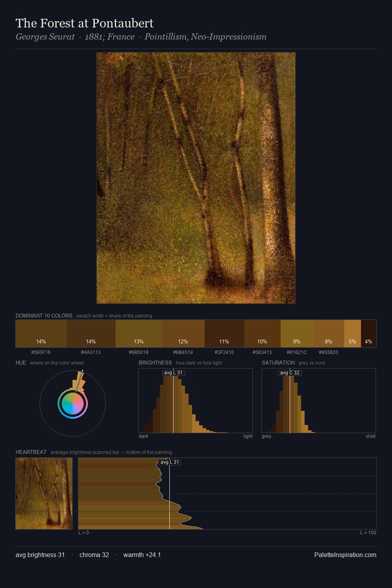Screen dimensions: 392x588
Task: Click the hex code #6B5018 label
Action: point(139,352)
